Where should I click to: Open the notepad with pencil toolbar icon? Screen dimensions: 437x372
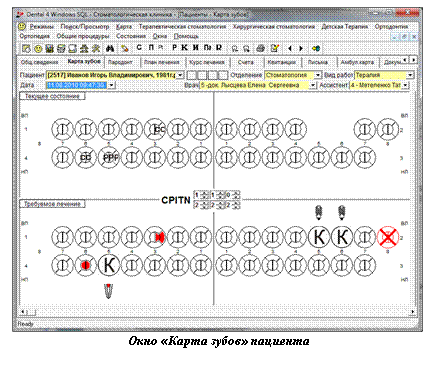point(275,49)
